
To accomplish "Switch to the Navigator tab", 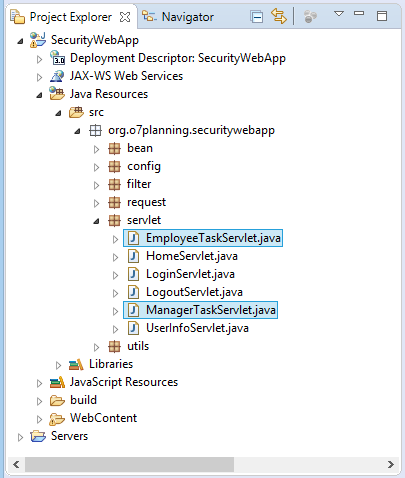I will pyautogui.click(x=178, y=17).
